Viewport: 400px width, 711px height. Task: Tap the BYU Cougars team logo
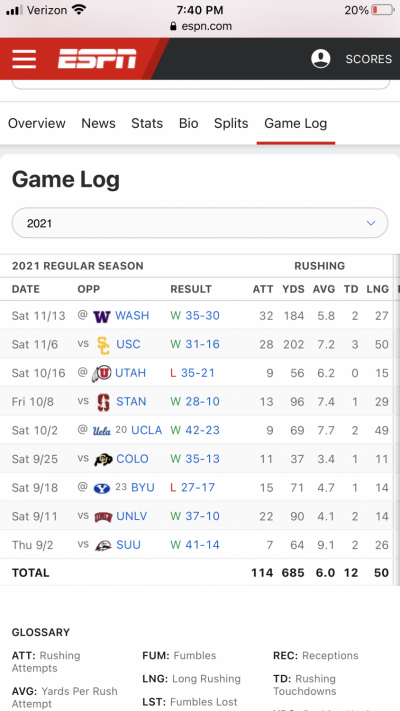[x=102, y=488]
